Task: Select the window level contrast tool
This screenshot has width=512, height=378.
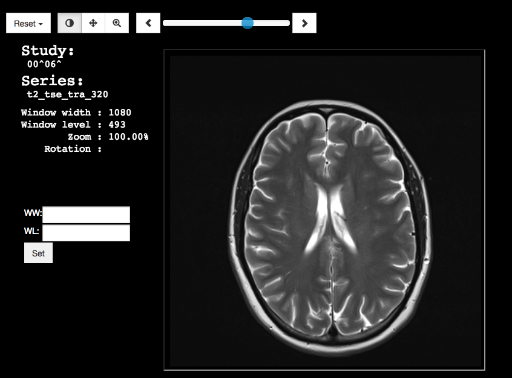Action: coord(69,23)
